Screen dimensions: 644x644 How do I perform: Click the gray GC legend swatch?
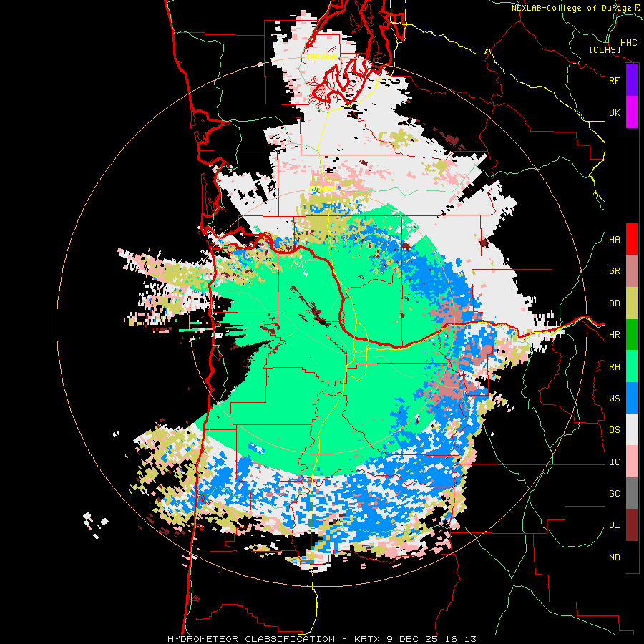point(632,493)
